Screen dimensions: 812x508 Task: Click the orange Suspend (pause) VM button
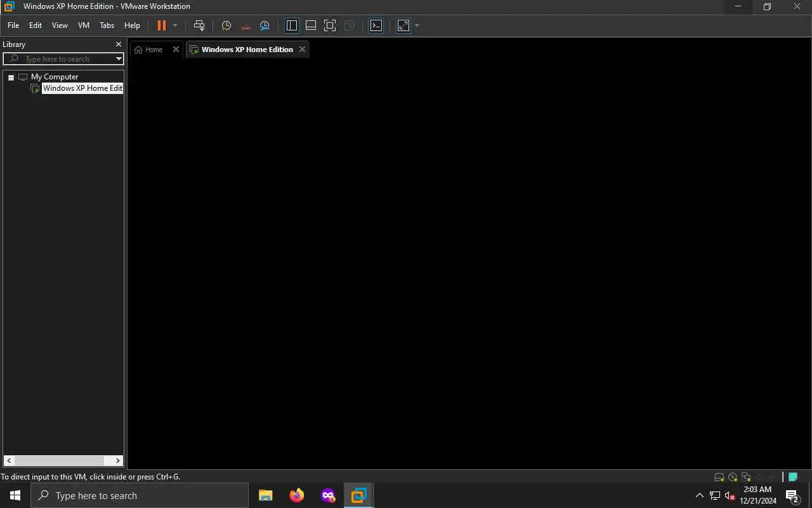pyautogui.click(x=161, y=25)
